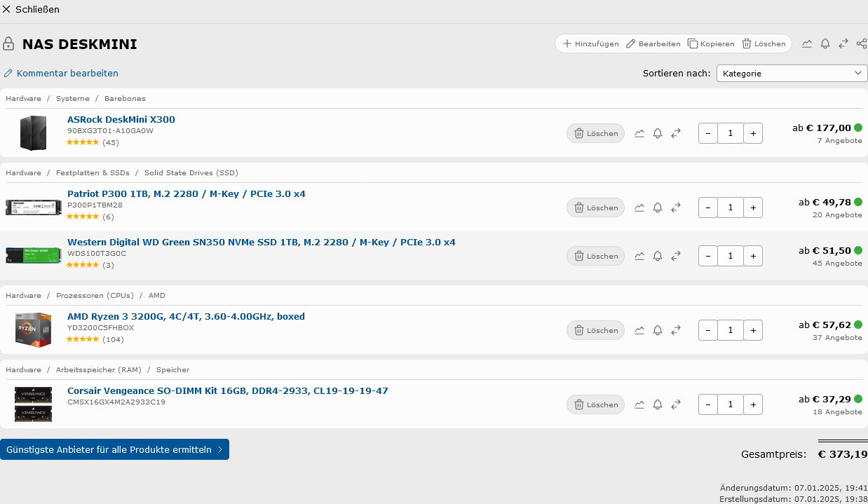Open Ryzen 3 box thumbnail image
This screenshot has width=868, height=504.
[33, 329]
